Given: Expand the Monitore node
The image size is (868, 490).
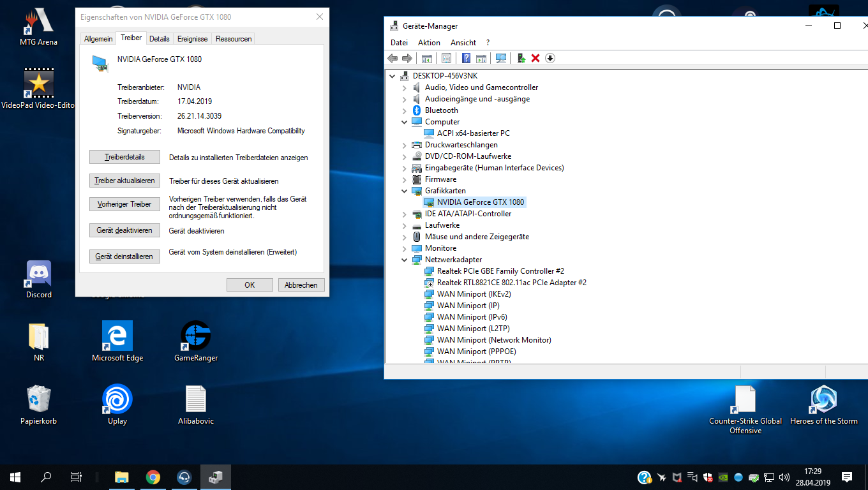Looking at the screenshot, I should (404, 248).
